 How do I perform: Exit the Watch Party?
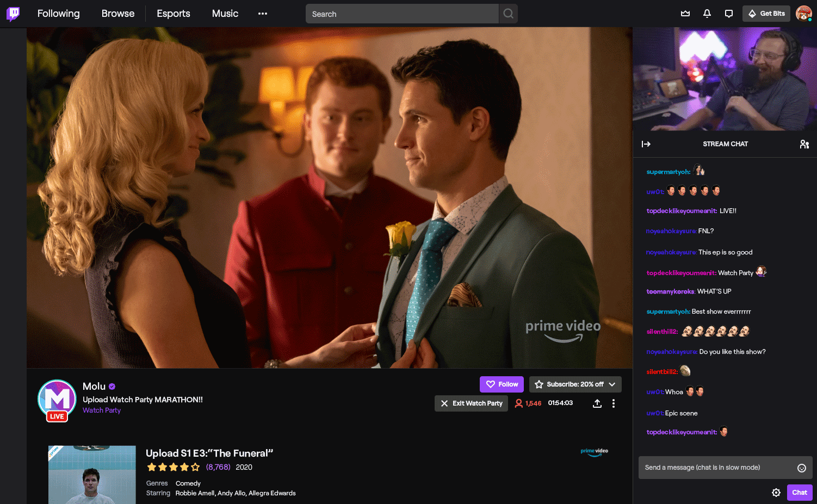(x=471, y=403)
